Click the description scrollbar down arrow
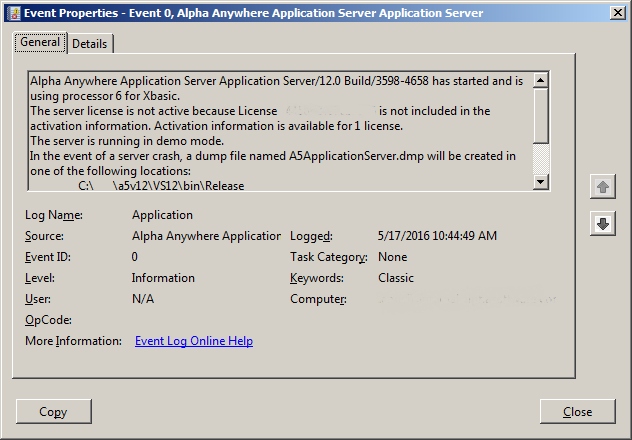632x440 pixels. click(x=541, y=182)
